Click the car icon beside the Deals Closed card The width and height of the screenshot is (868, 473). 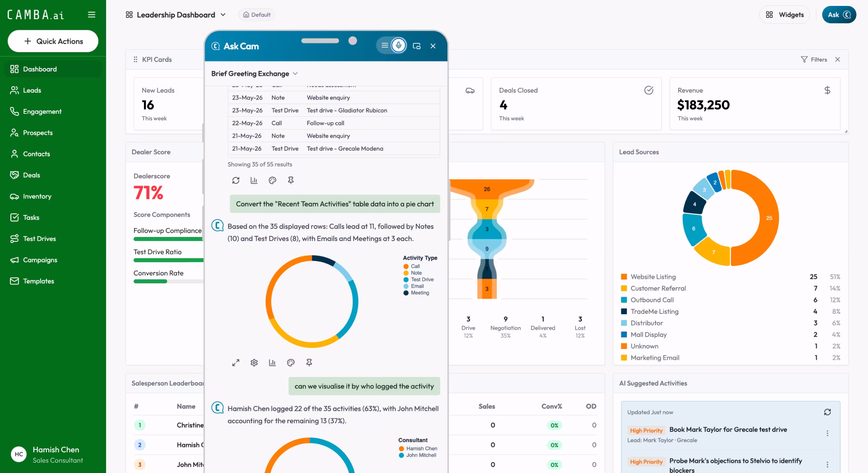[470, 91]
